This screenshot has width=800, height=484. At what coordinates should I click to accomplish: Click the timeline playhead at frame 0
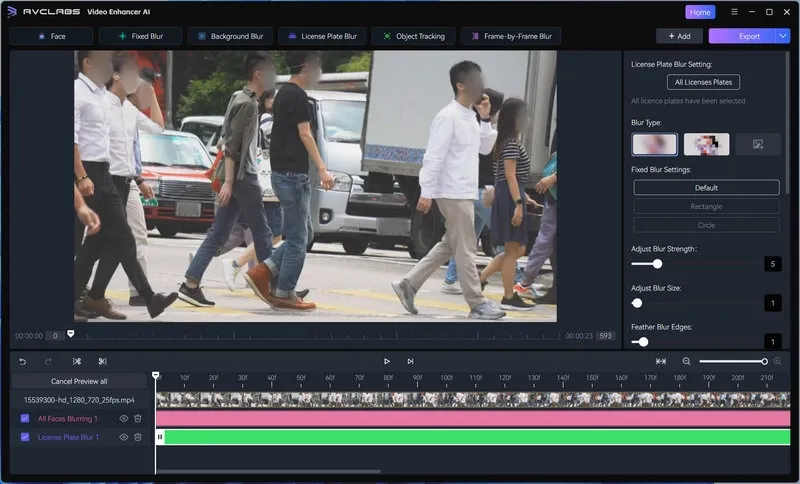point(156,375)
